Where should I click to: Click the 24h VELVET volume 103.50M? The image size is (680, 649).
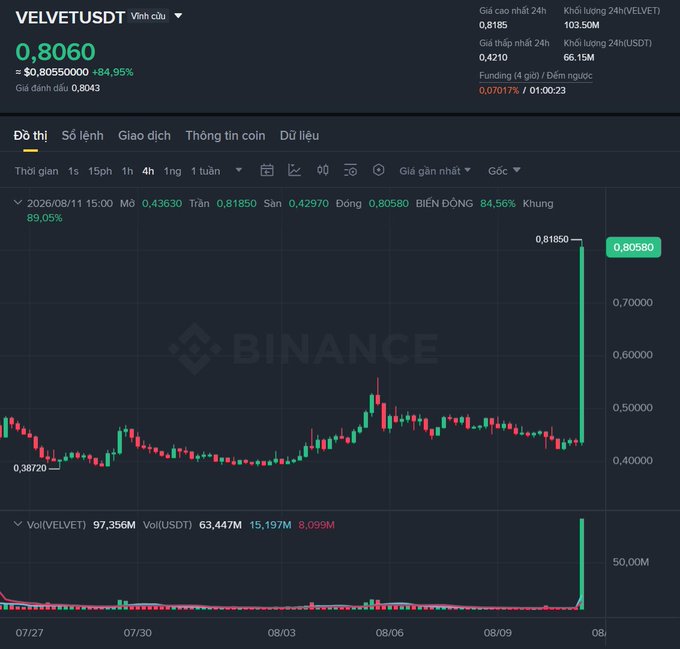(582, 25)
